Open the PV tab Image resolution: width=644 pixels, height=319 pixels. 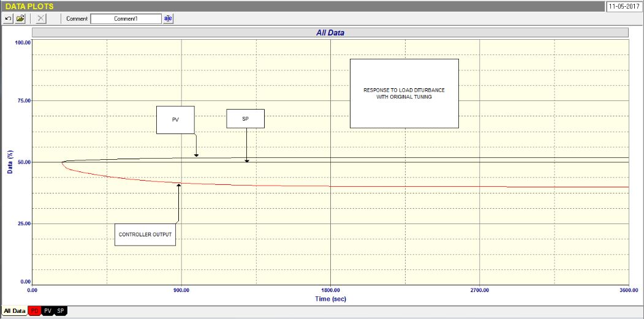tap(48, 311)
